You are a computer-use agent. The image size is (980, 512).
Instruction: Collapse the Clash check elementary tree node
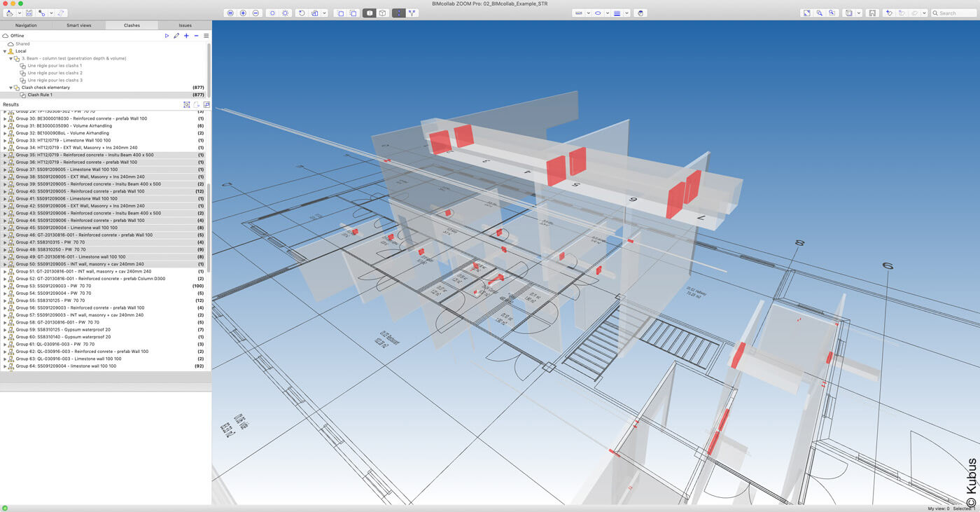coord(10,88)
